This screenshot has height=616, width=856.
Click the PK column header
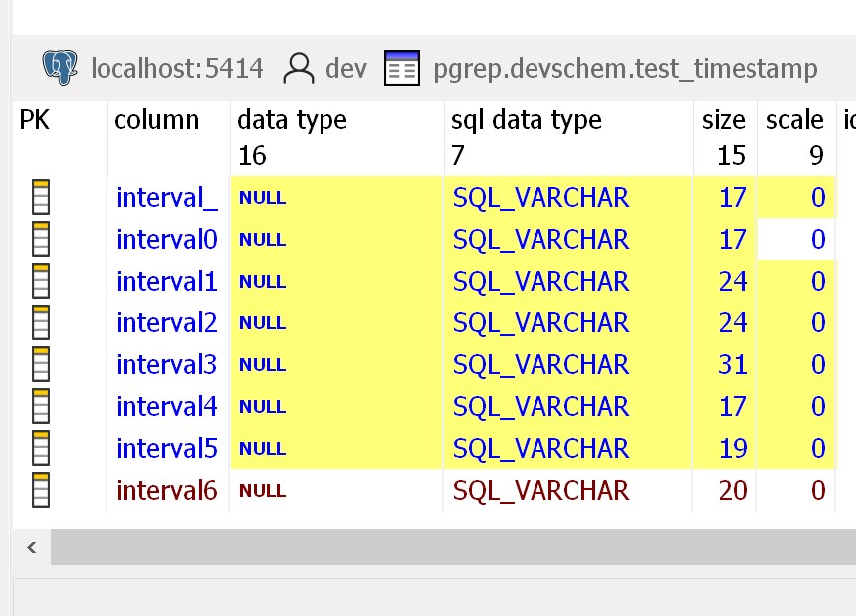click(35, 120)
